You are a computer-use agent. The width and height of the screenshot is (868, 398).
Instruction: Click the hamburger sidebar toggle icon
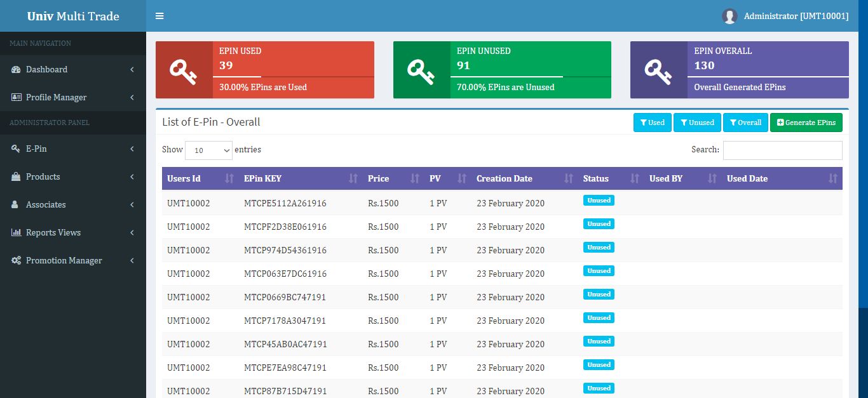159,16
